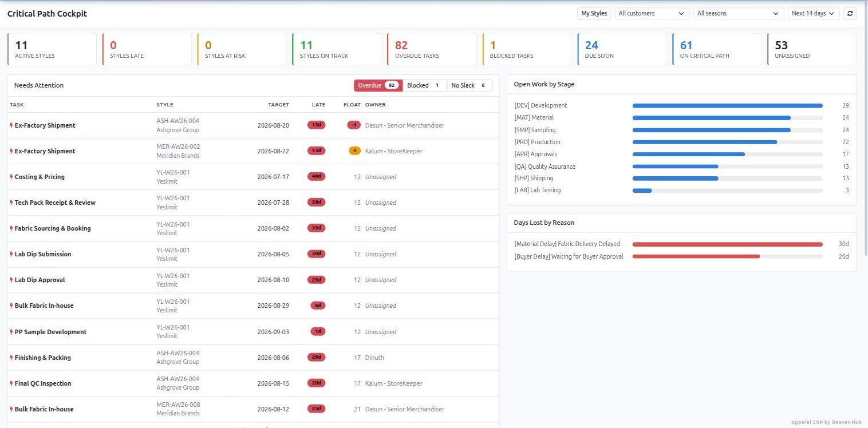The height and width of the screenshot is (428, 868).
Task: Open the Styles On Track card
Action: point(337,49)
